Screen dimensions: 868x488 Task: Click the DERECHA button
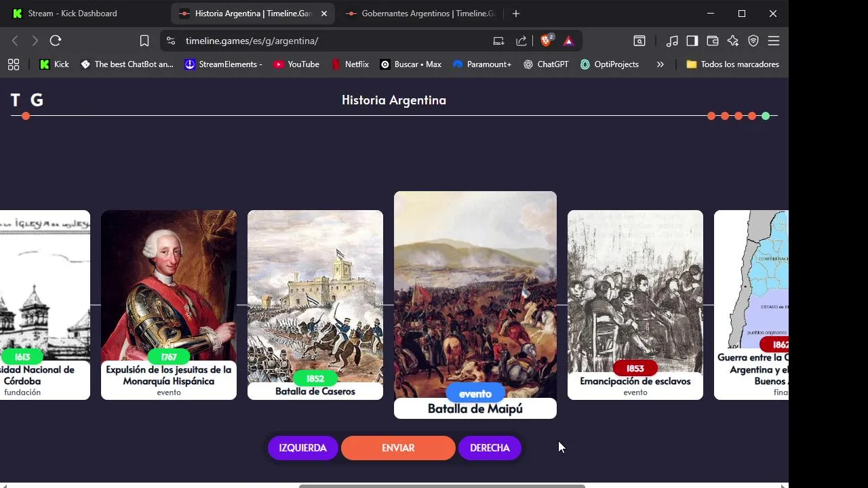click(x=490, y=448)
